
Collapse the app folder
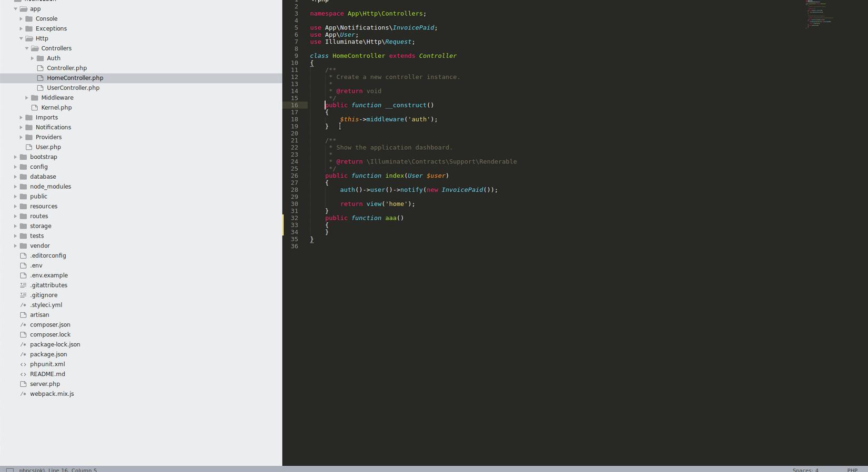coord(15,9)
